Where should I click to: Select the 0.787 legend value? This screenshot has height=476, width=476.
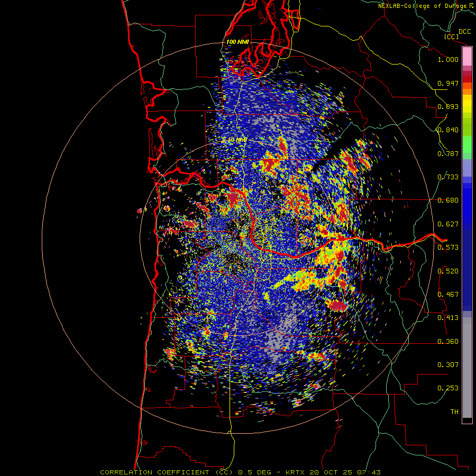click(448, 153)
